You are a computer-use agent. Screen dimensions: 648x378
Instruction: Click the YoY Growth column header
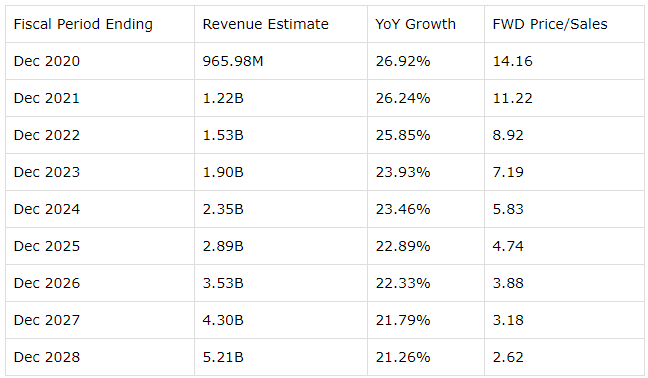click(415, 24)
